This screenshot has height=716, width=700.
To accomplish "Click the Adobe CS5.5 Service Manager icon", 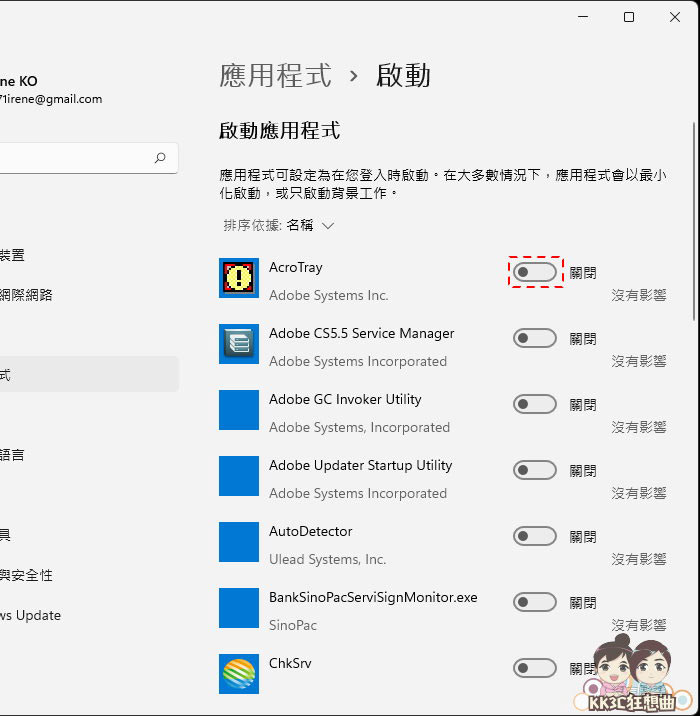I will (x=239, y=344).
